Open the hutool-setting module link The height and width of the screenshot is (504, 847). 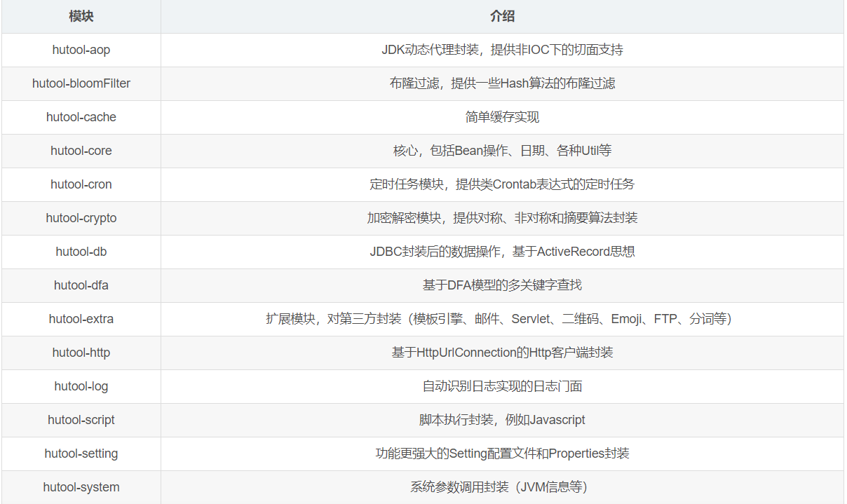click(79, 454)
